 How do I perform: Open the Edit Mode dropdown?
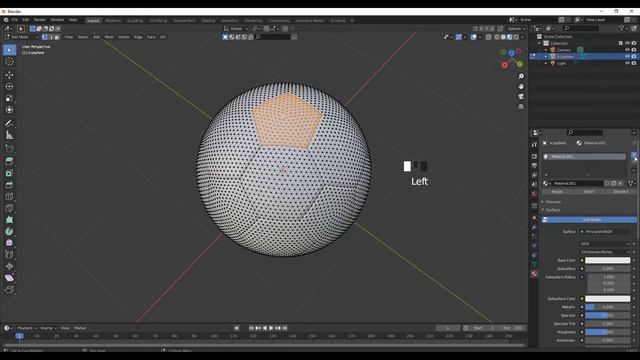21,37
